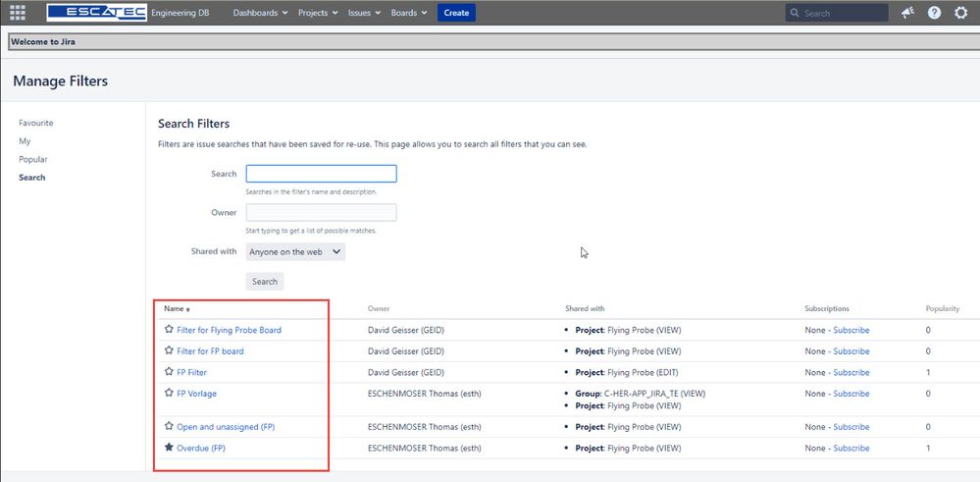Star the Filter for FP board filter
The width and height of the screenshot is (980, 482).
click(x=168, y=350)
